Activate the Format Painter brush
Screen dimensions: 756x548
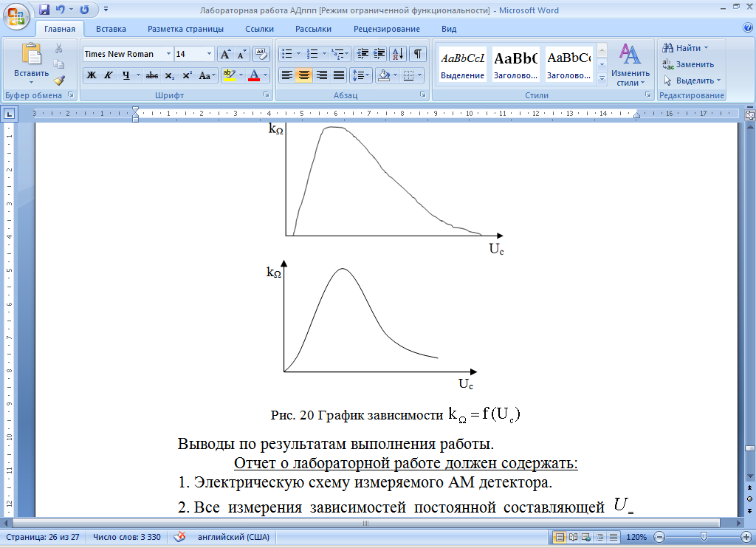click(x=59, y=80)
